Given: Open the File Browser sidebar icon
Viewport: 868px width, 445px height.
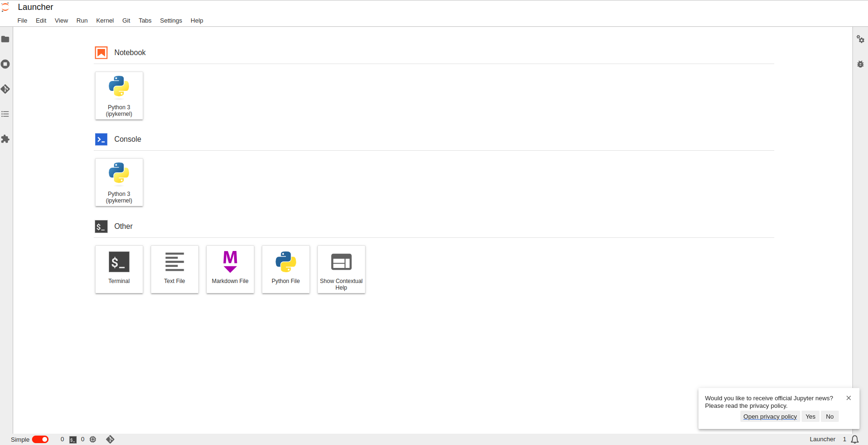Looking at the screenshot, I should [x=5, y=39].
